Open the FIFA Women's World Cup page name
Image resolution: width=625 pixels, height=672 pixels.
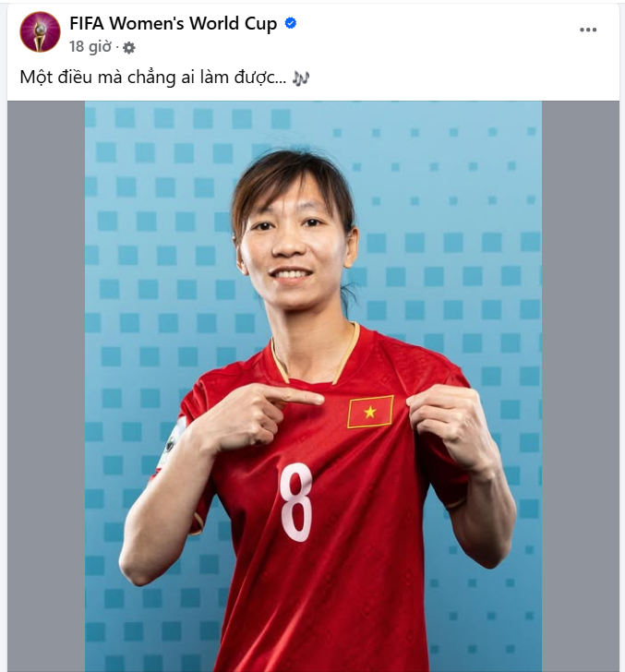(174, 24)
